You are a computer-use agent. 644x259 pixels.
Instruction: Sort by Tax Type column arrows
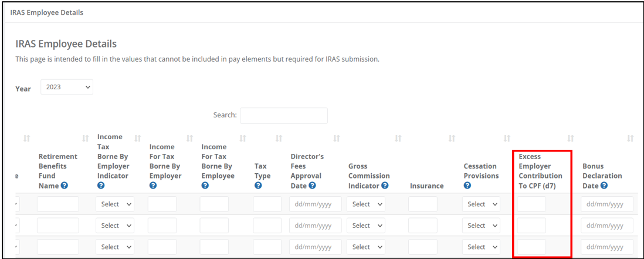coord(279,139)
